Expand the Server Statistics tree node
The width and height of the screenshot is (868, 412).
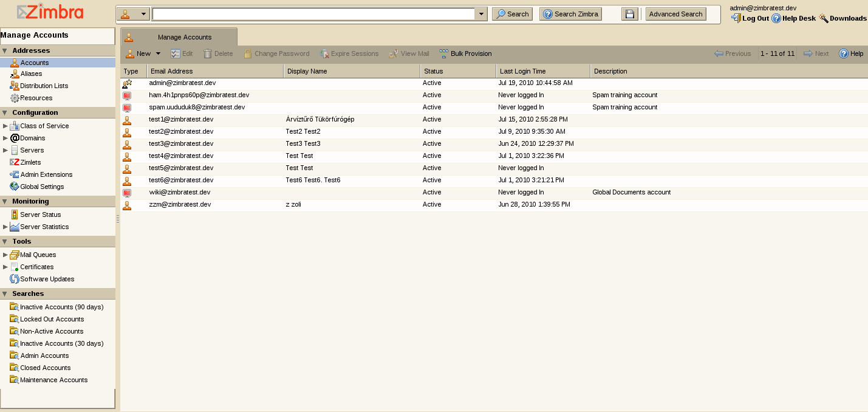(x=5, y=227)
